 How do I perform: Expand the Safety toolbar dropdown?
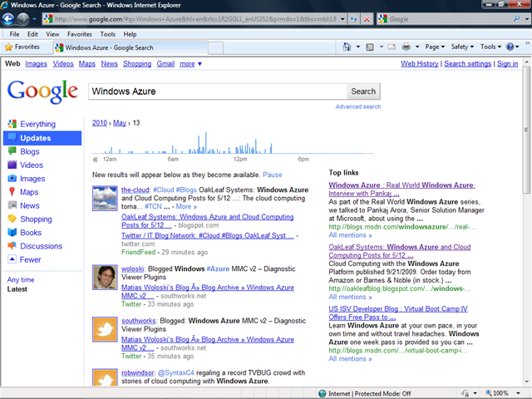pyautogui.click(x=463, y=47)
